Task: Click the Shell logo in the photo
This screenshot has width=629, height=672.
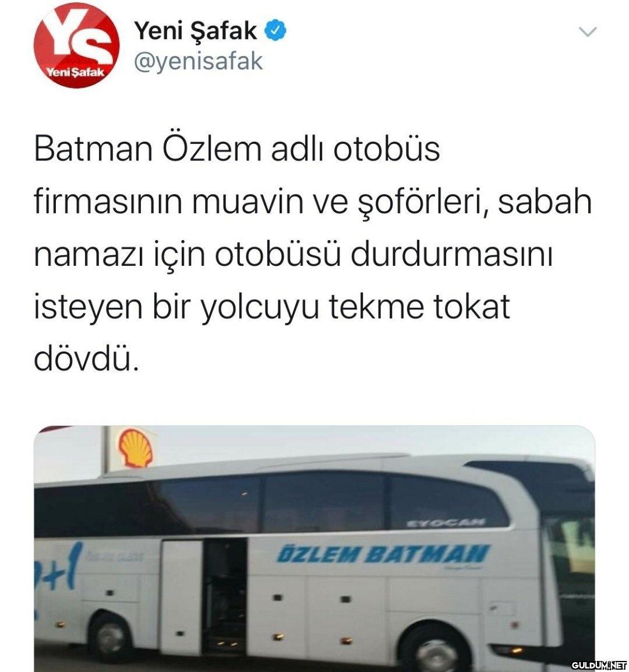Action: pos(136,448)
